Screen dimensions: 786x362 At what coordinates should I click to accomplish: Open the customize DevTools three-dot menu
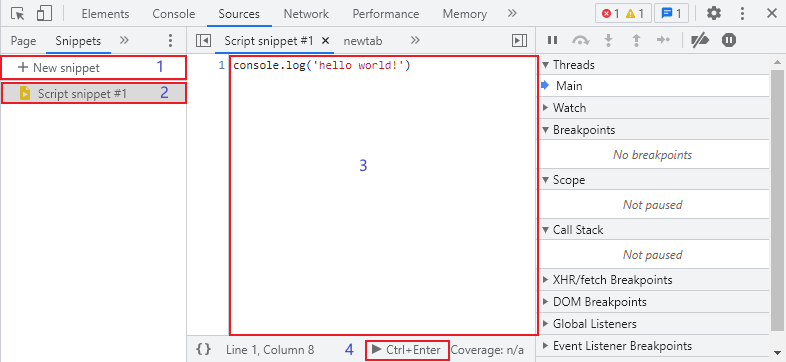[743, 14]
